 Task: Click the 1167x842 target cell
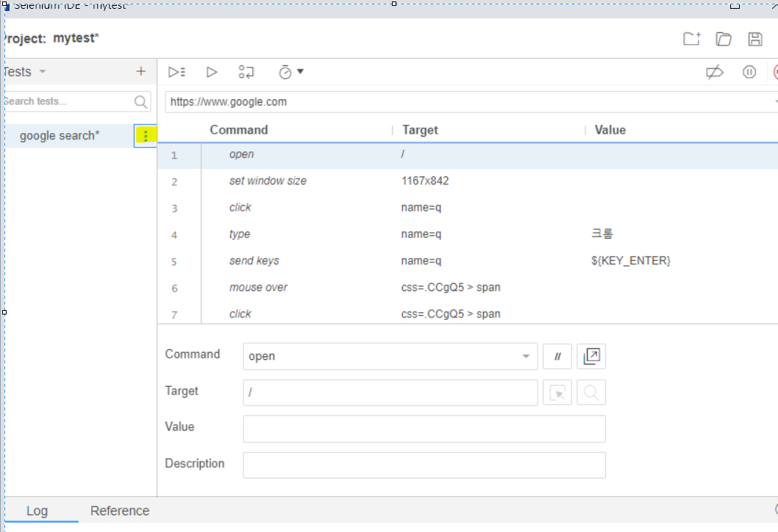click(425, 181)
